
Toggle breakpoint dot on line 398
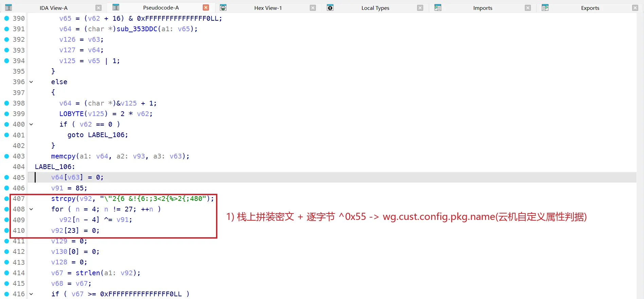coord(6,103)
